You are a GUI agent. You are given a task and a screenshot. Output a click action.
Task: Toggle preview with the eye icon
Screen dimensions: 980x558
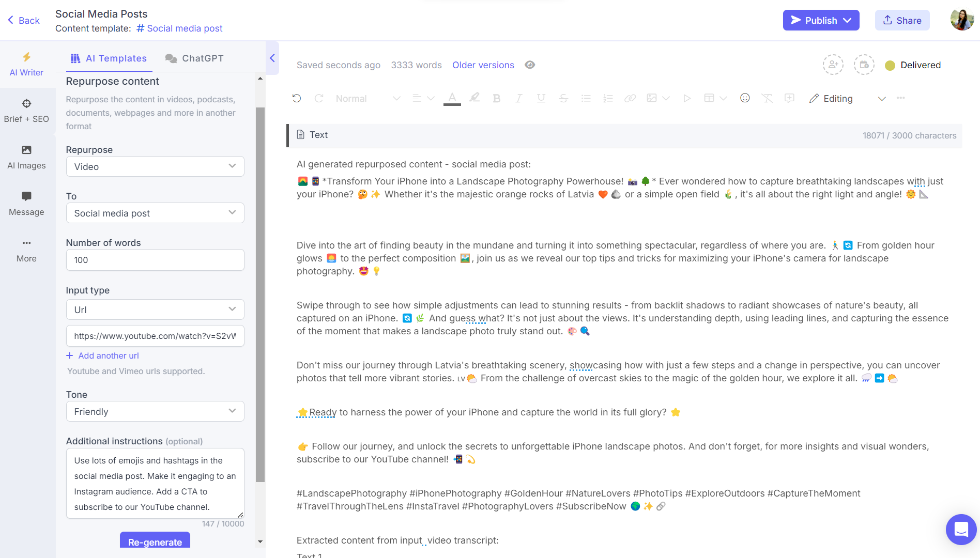coord(529,65)
